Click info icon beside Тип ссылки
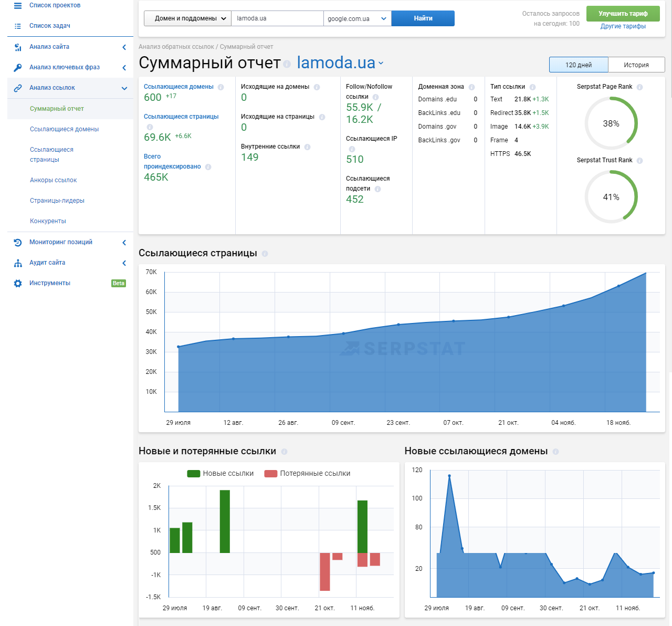672x626 pixels. coord(532,87)
